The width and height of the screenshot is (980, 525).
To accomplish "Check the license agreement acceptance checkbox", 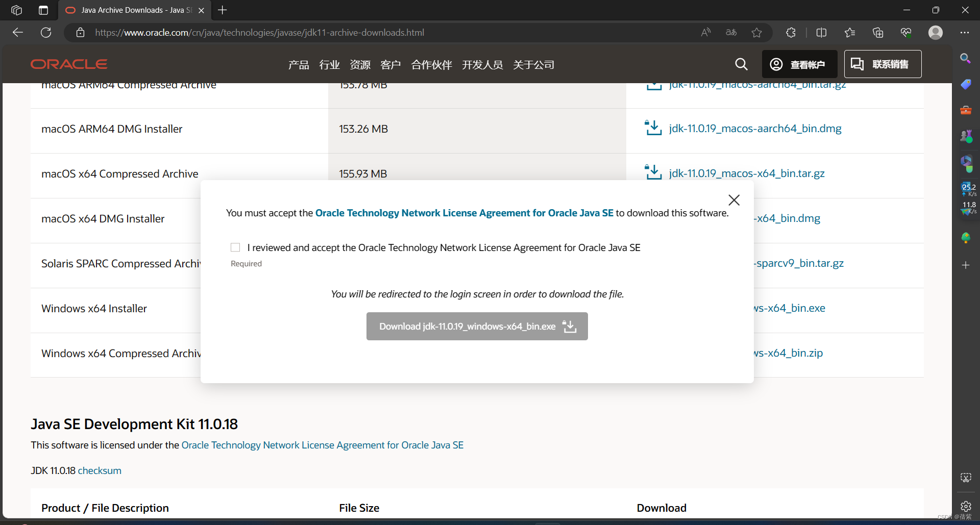I will 235,247.
